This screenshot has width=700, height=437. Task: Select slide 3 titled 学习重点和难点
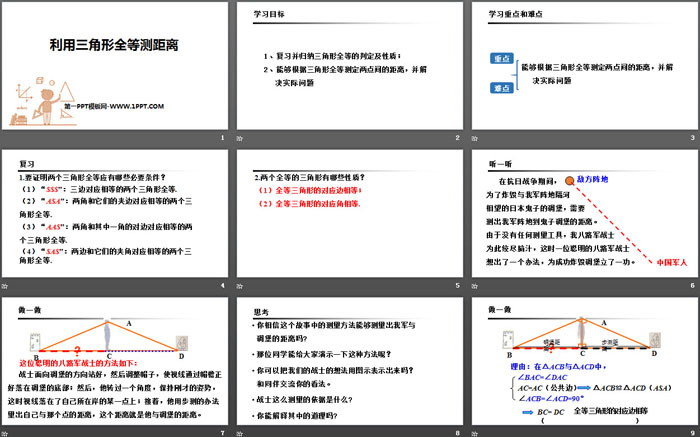tap(585, 66)
